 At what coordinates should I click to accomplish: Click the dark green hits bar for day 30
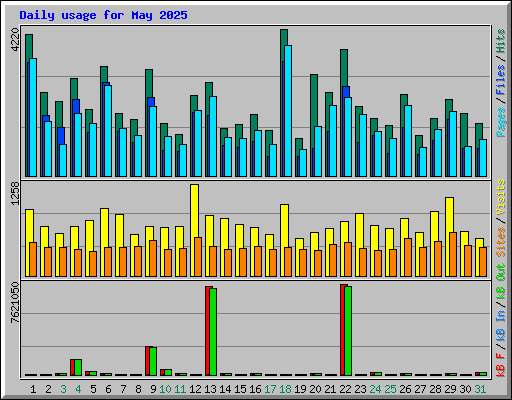click(x=464, y=129)
